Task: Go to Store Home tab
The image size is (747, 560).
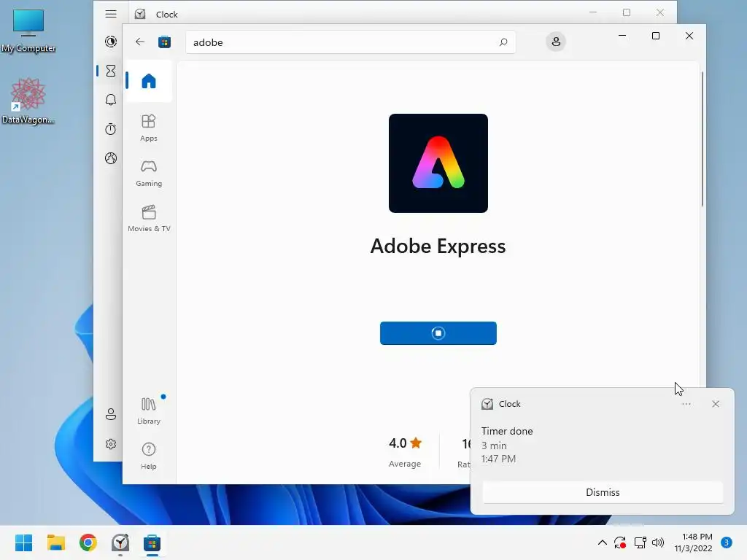Action: click(x=149, y=81)
